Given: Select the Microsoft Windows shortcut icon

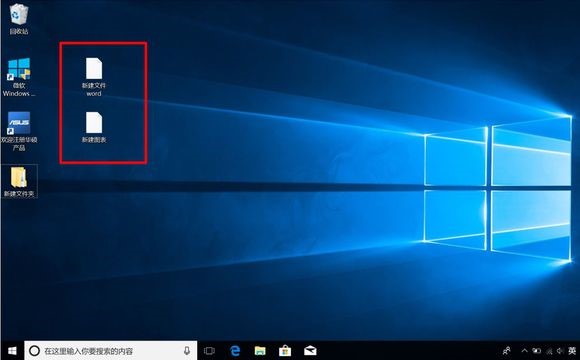Looking at the screenshot, I should coord(19,77).
